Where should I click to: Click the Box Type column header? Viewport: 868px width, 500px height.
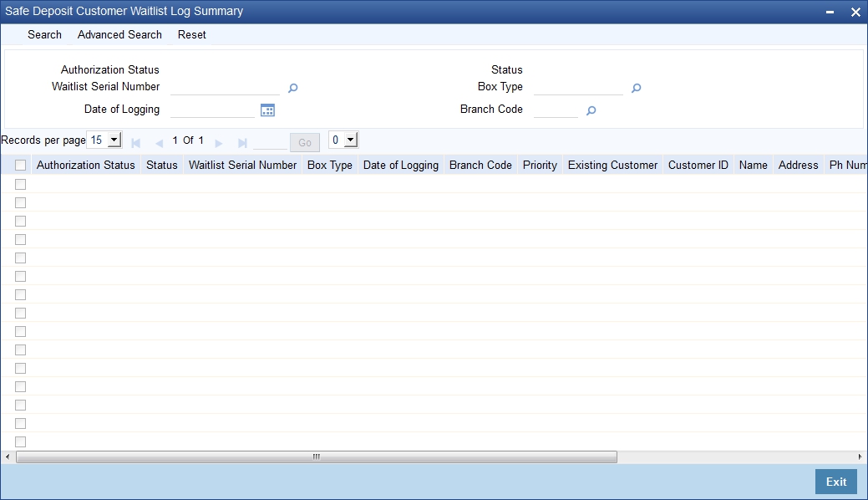pos(330,166)
